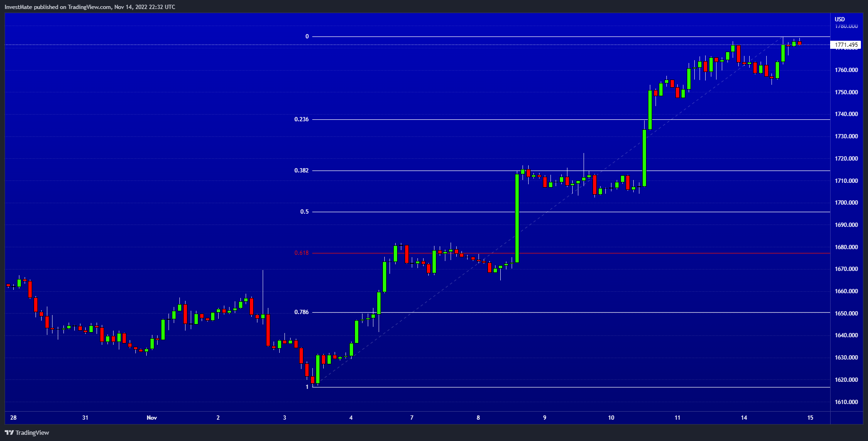The height and width of the screenshot is (441, 868).
Task: Click the 1630.000 price axis value
Action: click(x=846, y=358)
